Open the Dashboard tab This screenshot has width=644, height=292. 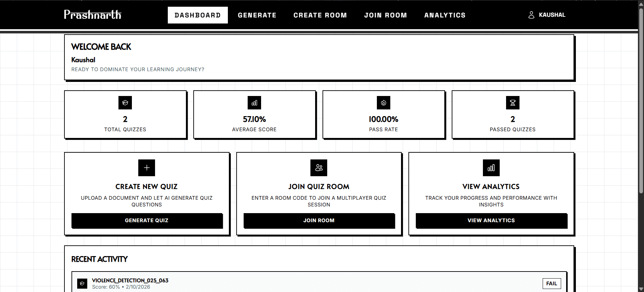(x=198, y=15)
